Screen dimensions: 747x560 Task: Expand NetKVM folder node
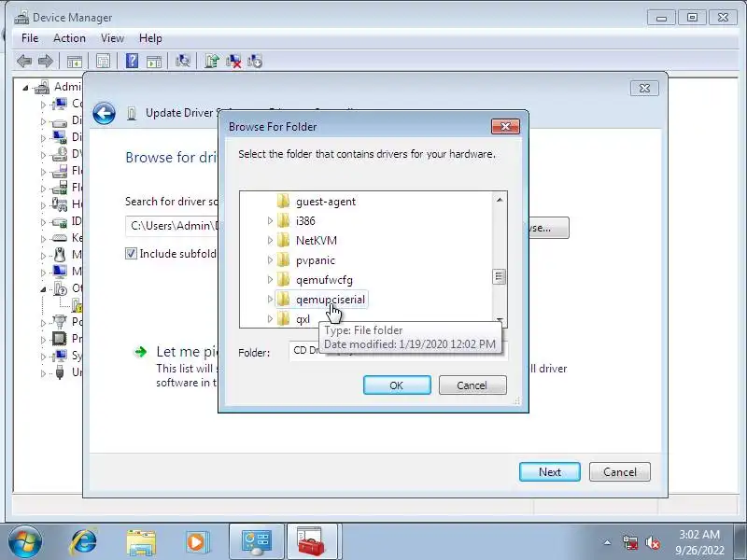coord(270,241)
